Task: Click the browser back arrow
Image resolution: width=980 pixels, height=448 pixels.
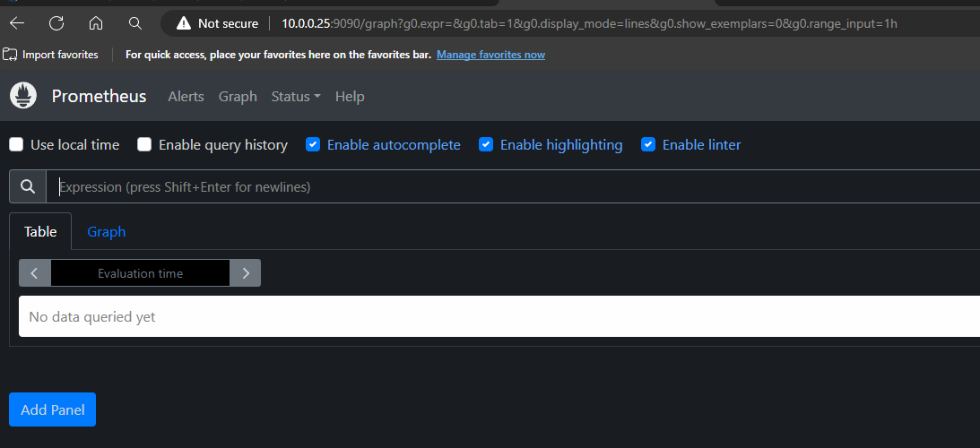Action: coord(17,23)
